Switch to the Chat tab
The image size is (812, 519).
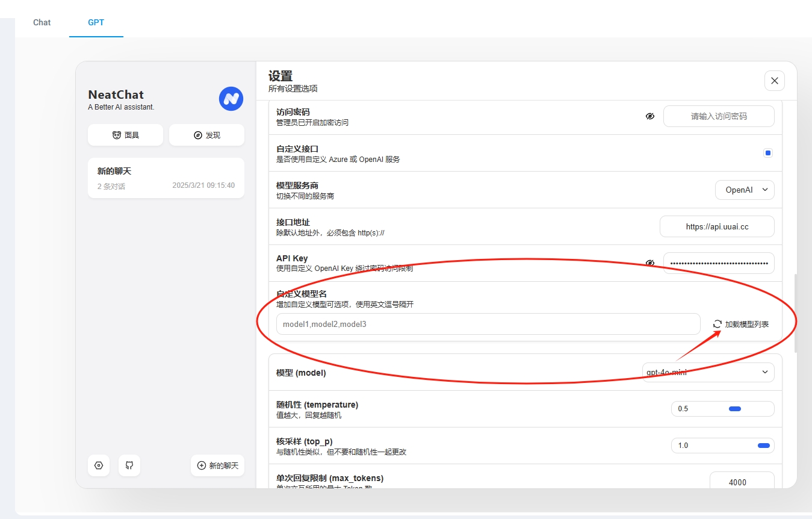coord(42,22)
